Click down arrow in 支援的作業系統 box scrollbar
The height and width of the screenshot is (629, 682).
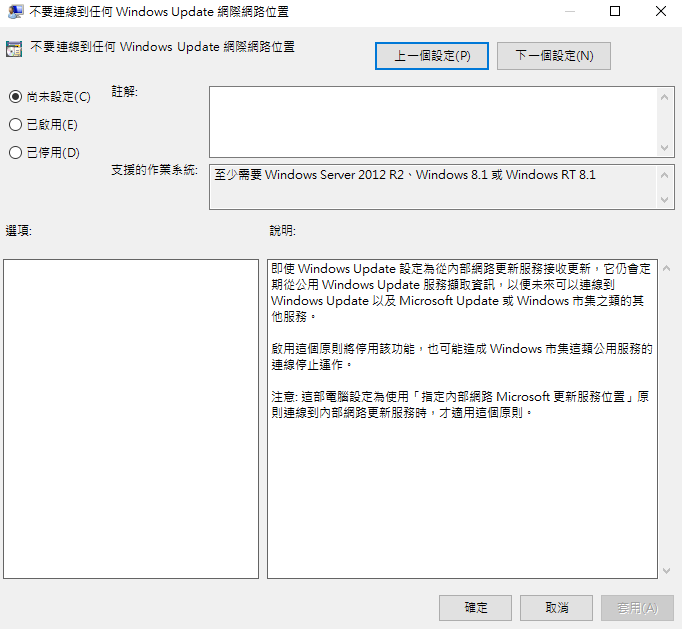(x=664, y=200)
